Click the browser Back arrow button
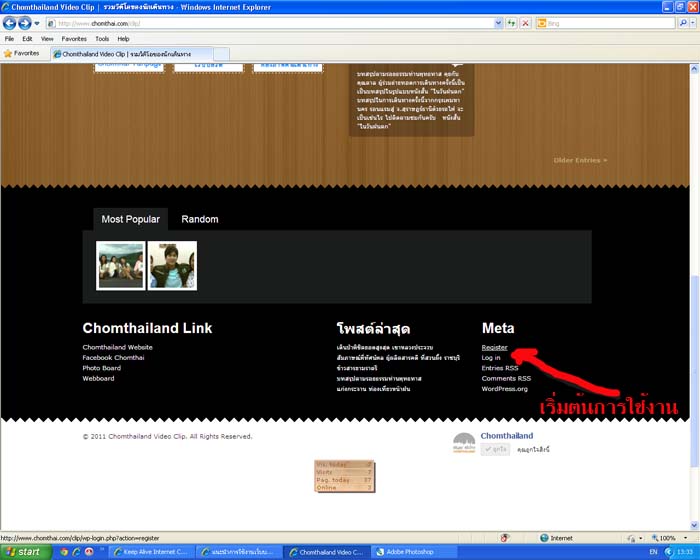700x560 pixels. click(9, 23)
